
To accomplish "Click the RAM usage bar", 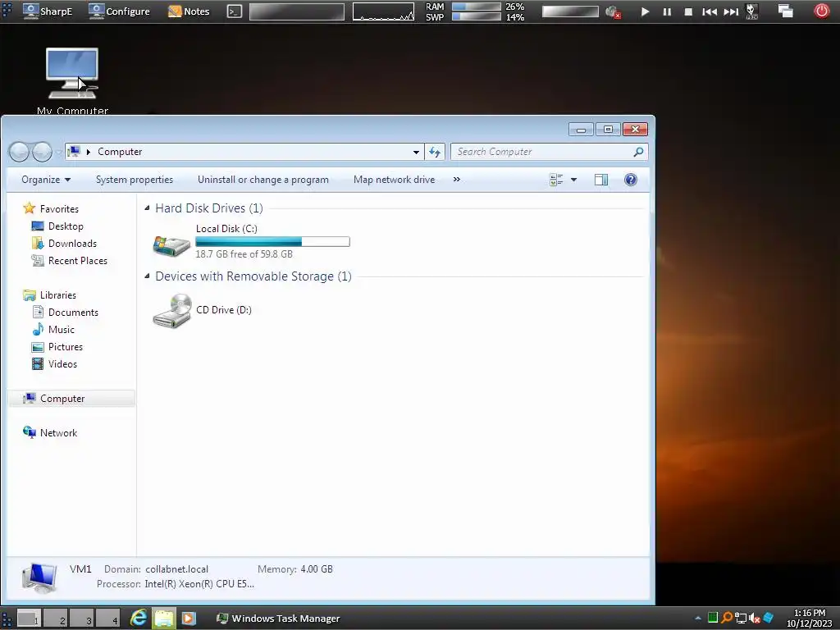I will coord(477,7).
